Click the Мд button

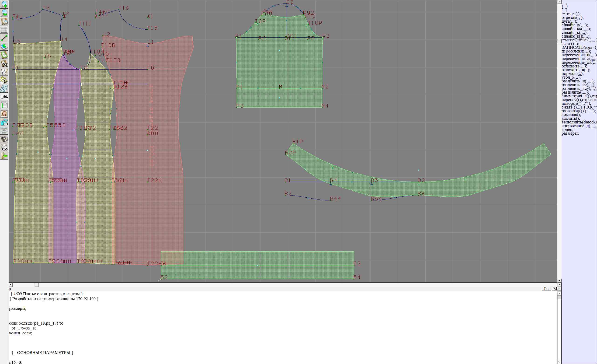[x=556, y=289]
